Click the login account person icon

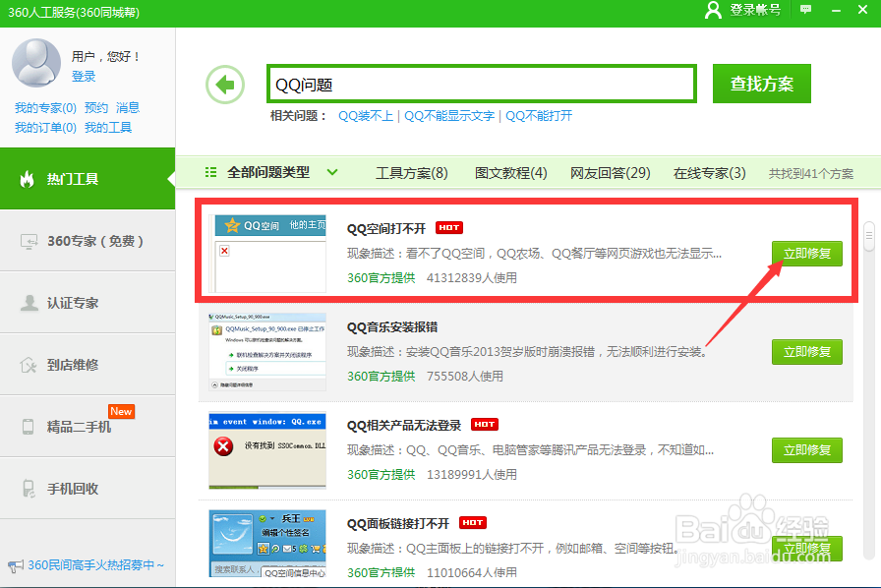point(713,10)
